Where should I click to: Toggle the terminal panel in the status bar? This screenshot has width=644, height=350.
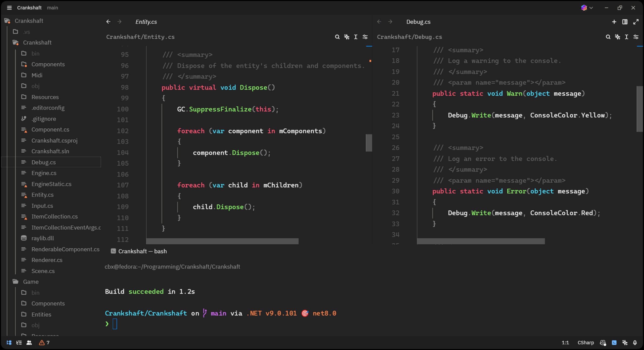coord(614,343)
